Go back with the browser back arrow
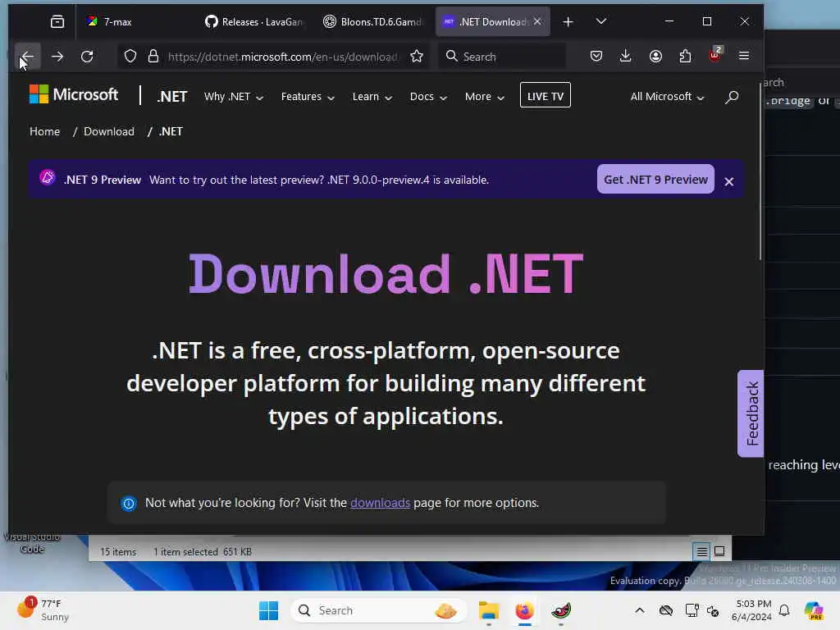 click(27, 57)
